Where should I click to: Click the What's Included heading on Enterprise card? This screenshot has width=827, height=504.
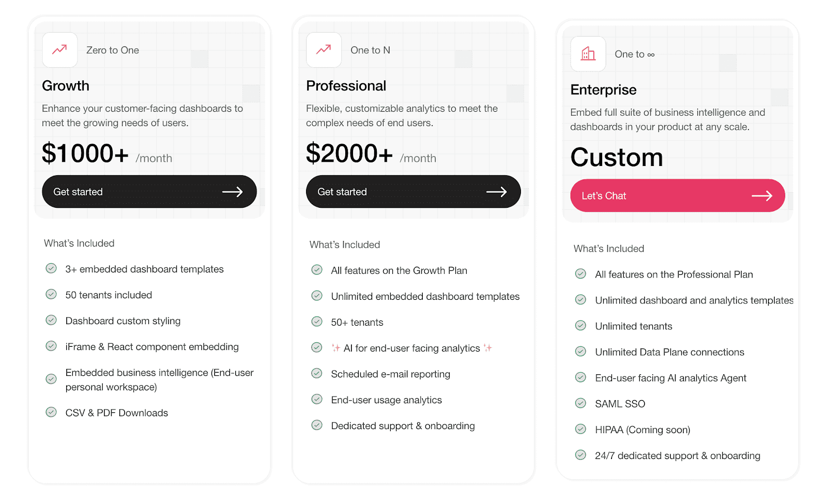(608, 248)
